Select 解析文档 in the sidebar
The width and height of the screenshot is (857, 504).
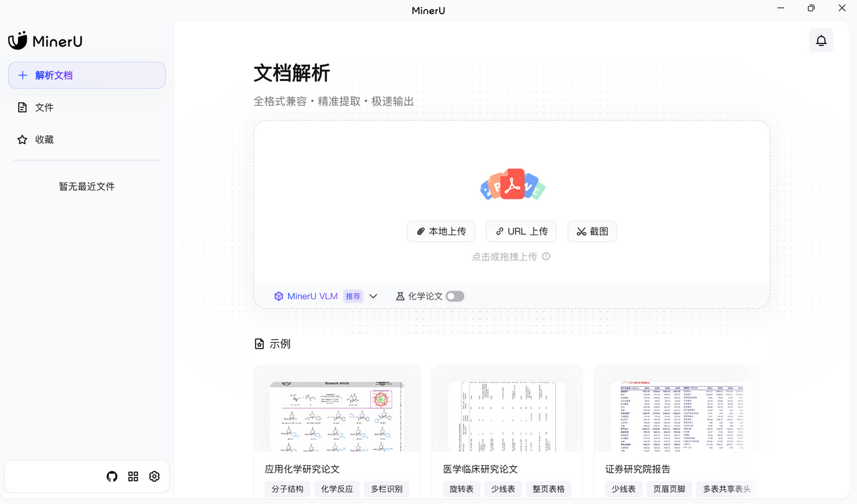point(87,75)
